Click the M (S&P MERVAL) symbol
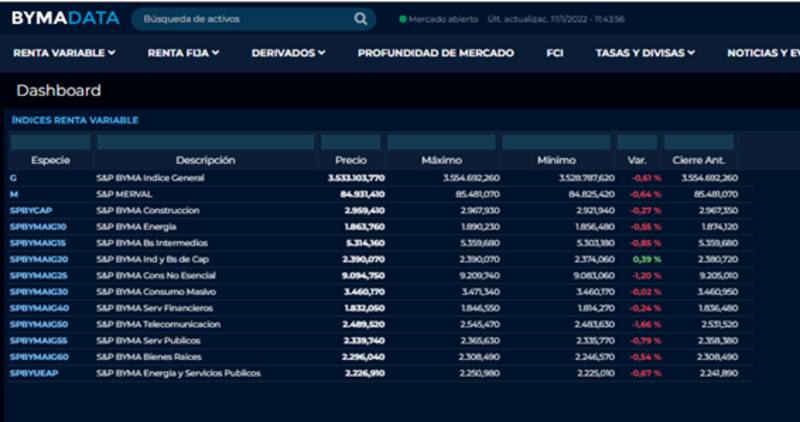The width and height of the screenshot is (800, 422). pos(14,194)
